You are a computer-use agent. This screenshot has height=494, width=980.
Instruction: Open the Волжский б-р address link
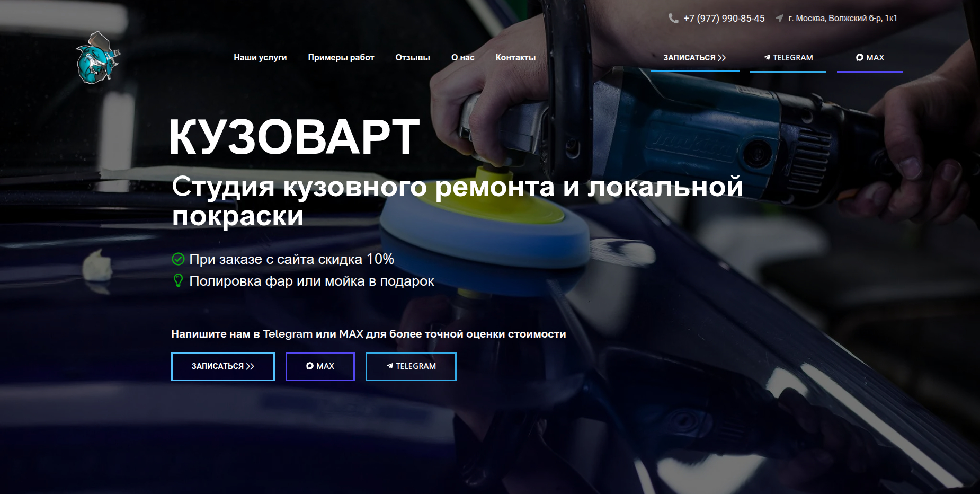(842, 19)
